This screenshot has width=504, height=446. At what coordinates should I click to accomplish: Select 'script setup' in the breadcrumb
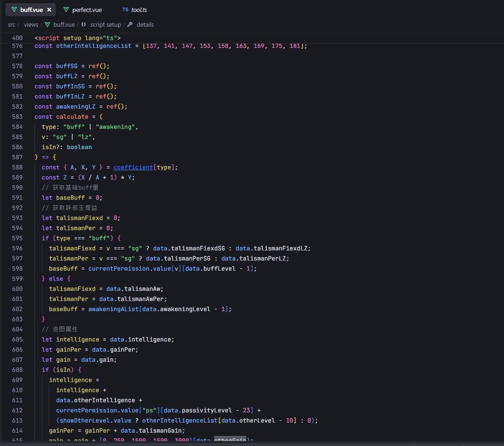tap(105, 25)
